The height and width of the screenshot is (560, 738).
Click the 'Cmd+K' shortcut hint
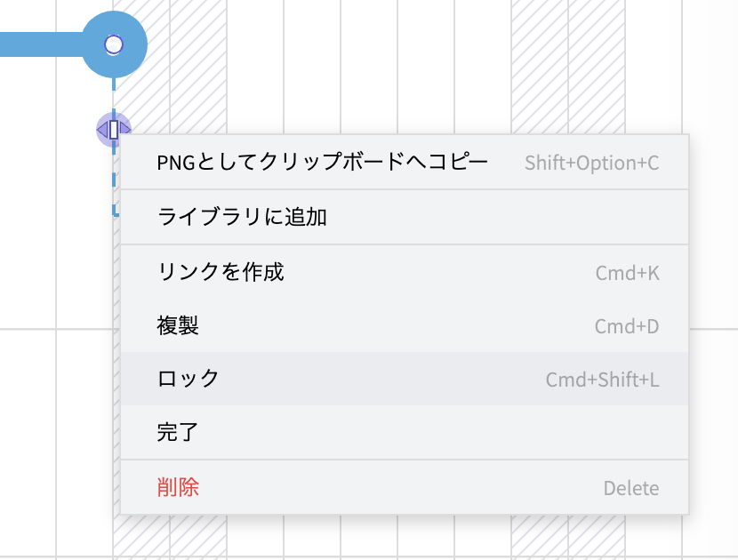(627, 273)
